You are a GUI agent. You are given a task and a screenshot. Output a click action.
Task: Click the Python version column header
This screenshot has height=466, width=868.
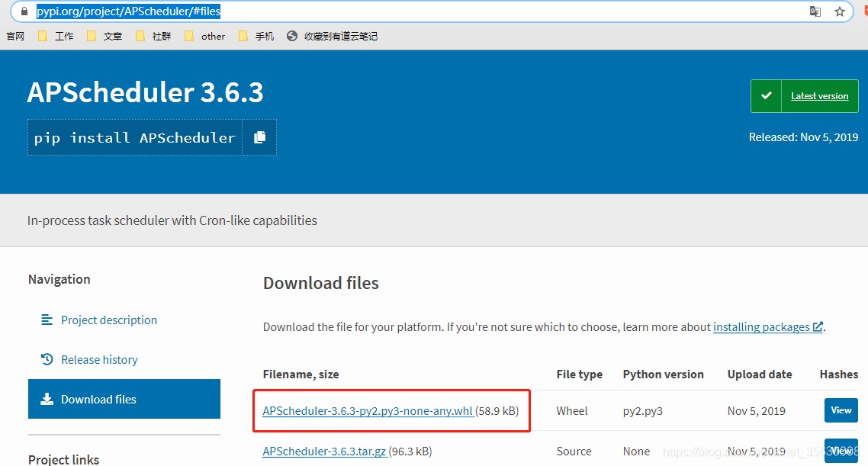pos(663,374)
